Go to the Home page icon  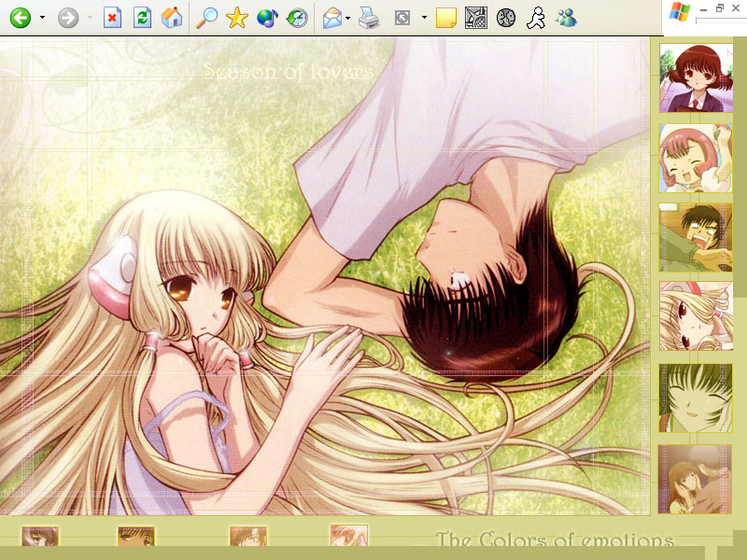[172, 18]
